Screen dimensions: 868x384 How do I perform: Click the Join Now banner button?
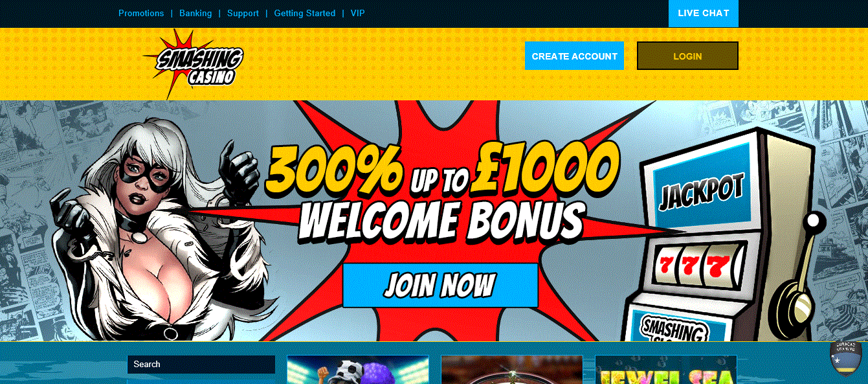[440, 285]
